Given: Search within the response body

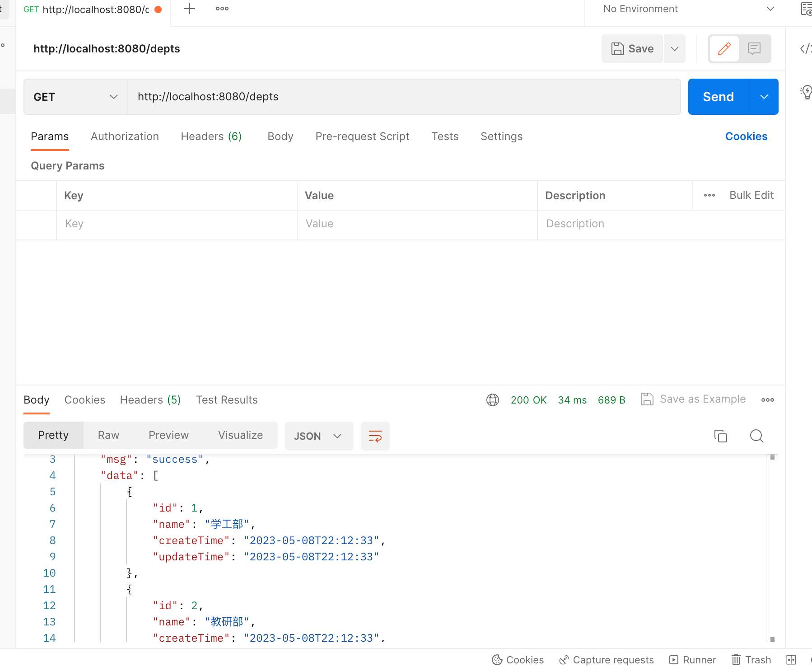Looking at the screenshot, I should click(x=756, y=436).
